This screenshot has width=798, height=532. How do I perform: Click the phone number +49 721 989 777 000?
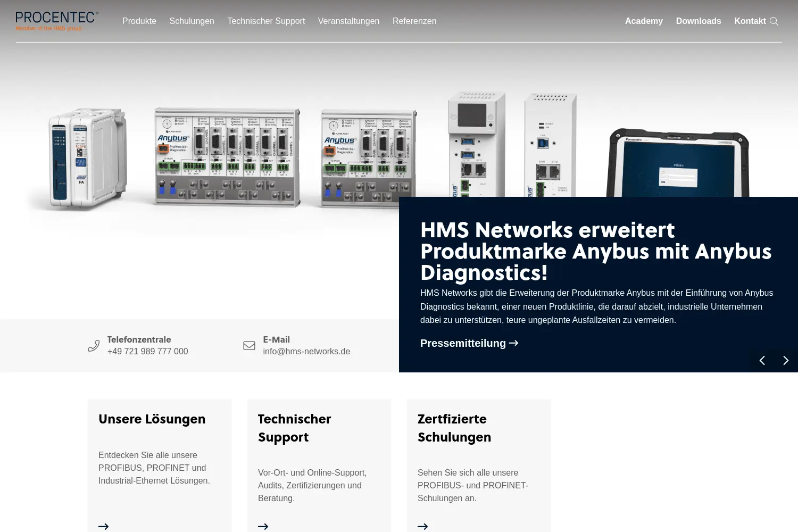click(148, 351)
